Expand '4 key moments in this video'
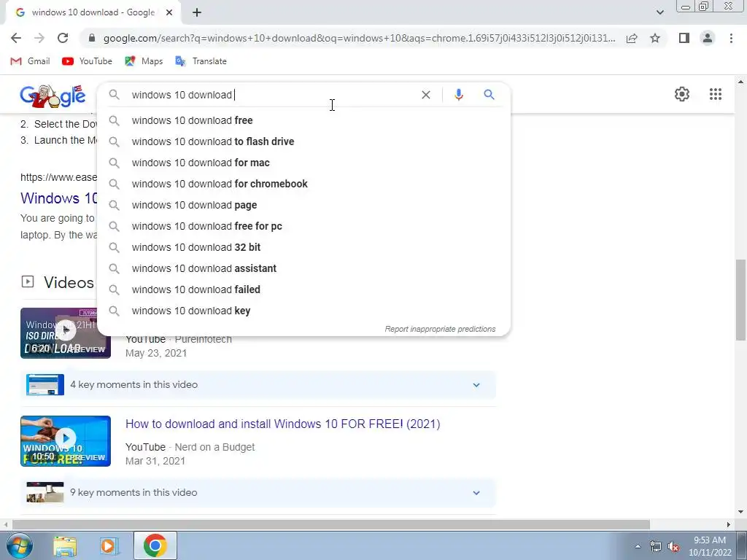This screenshot has width=747, height=560. coord(258,385)
